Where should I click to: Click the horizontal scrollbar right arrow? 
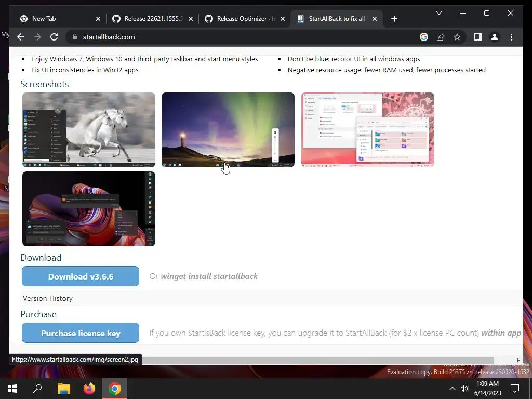[x=518, y=360]
